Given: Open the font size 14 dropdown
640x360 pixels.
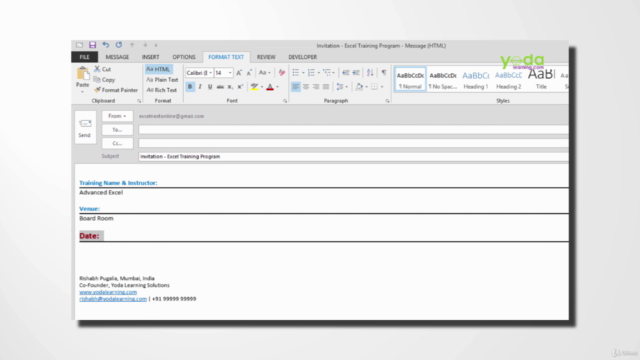Looking at the screenshot, I should [x=230, y=73].
